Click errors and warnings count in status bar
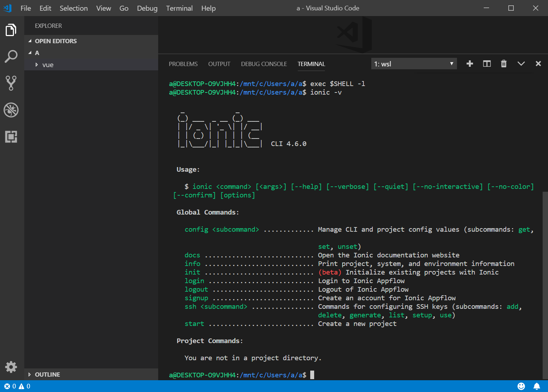The width and height of the screenshot is (548, 392). tap(17, 386)
